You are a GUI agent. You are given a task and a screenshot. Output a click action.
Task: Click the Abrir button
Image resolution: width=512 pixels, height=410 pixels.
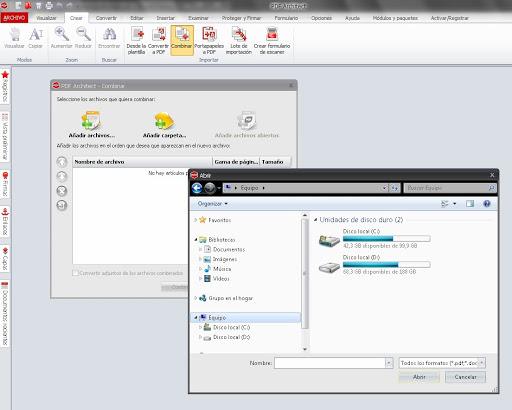click(x=419, y=377)
